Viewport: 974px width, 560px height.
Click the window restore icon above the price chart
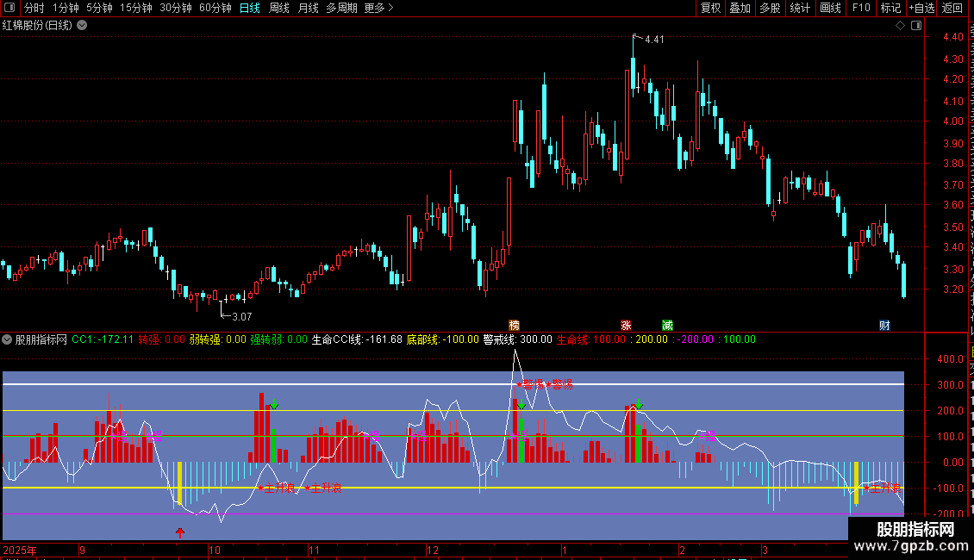(x=916, y=26)
